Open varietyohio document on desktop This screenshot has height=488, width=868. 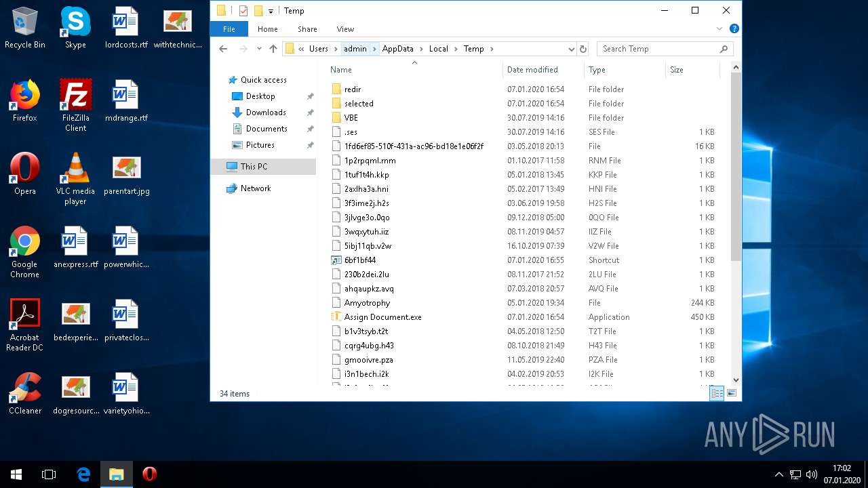pos(126,394)
